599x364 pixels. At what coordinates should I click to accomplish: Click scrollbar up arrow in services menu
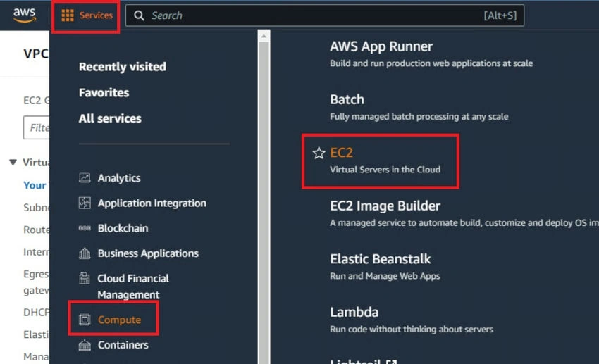click(x=264, y=37)
